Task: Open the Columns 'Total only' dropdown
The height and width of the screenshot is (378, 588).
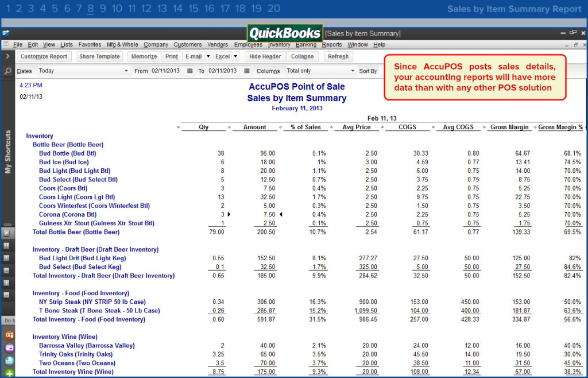Action: pos(320,71)
